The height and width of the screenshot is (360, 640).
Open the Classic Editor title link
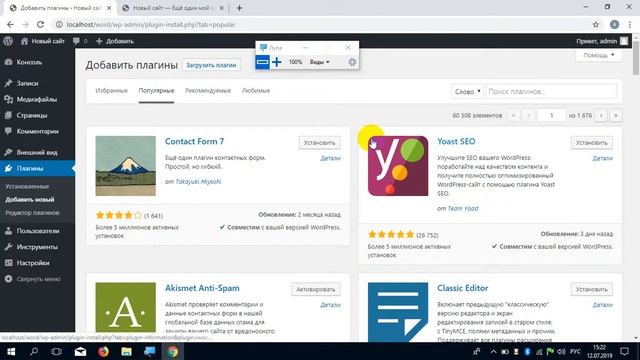tap(462, 288)
